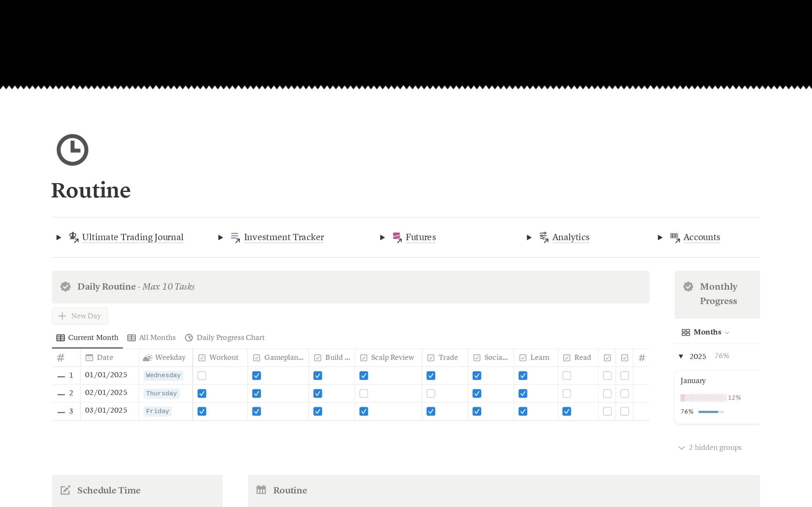The width and height of the screenshot is (812, 507).
Task: Click the Analytics sliders icon
Action: [x=544, y=237]
